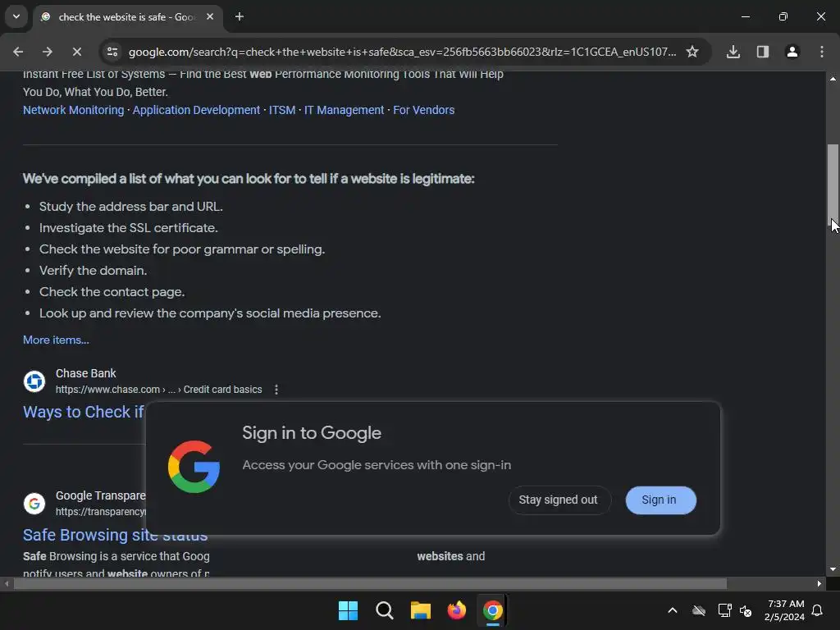The height and width of the screenshot is (630, 840).
Task: Show hidden system tray icons chevron
Action: point(673,610)
